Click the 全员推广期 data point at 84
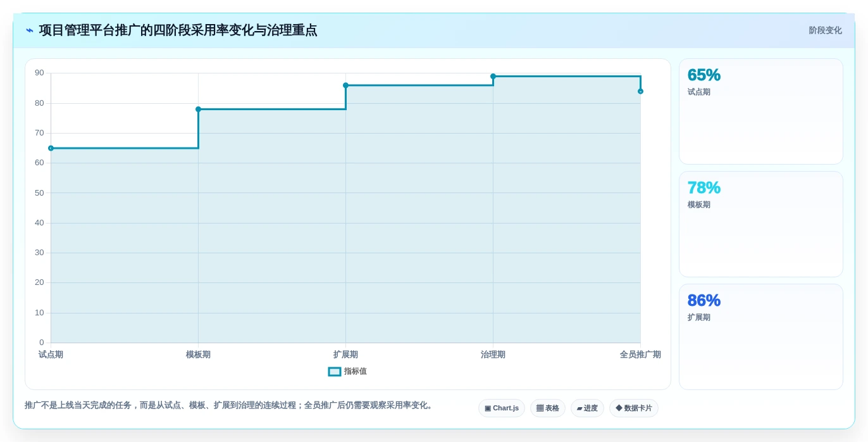Viewport: 868px width, 442px height. coord(640,91)
